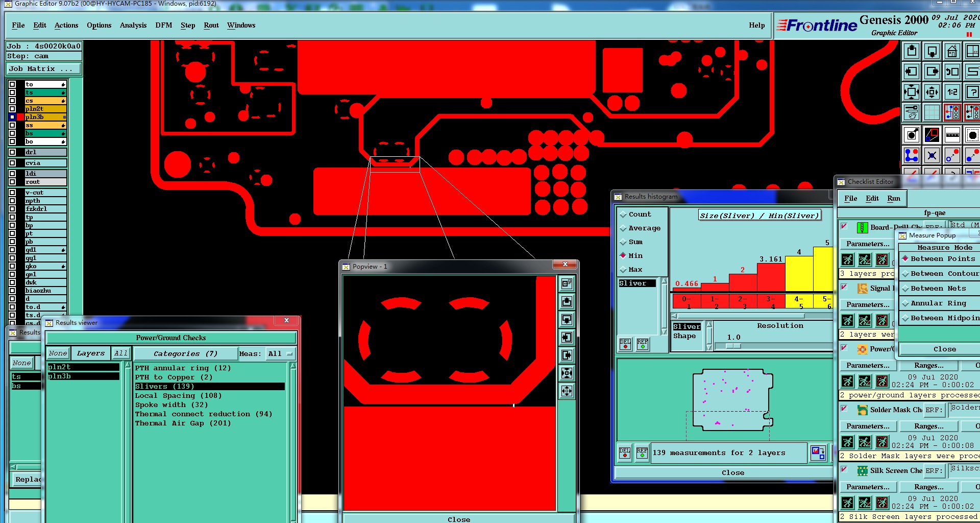
Task: Open the Rout menu
Action: [211, 25]
